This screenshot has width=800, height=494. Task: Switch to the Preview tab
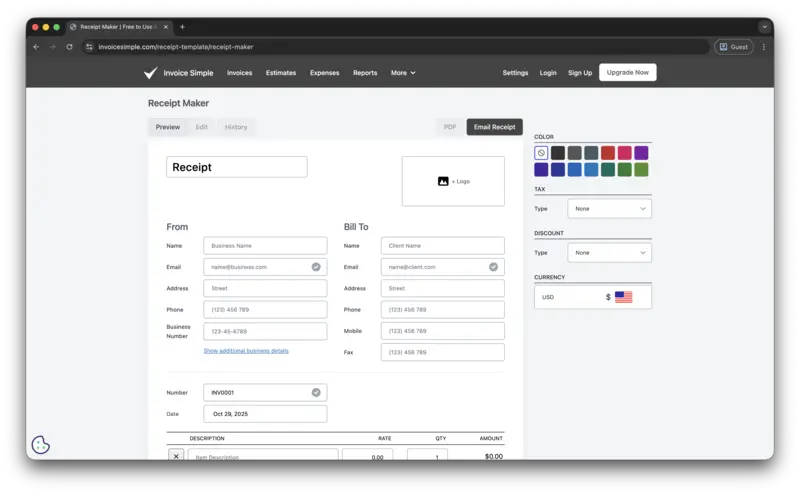click(x=168, y=127)
